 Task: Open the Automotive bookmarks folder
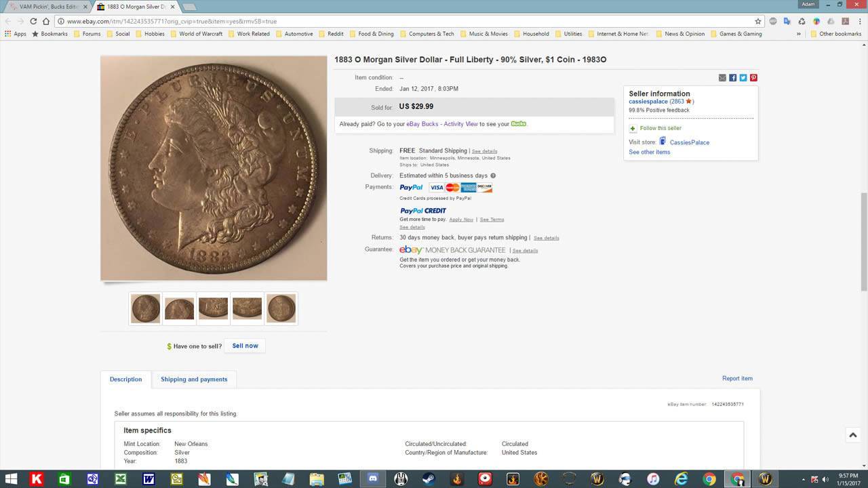click(294, 34)
